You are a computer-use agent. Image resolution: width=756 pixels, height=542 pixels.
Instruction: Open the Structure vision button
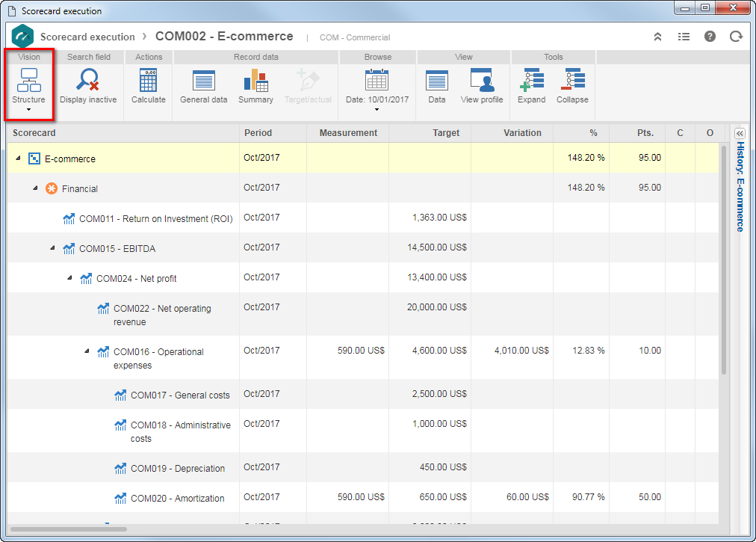[28, 86]
